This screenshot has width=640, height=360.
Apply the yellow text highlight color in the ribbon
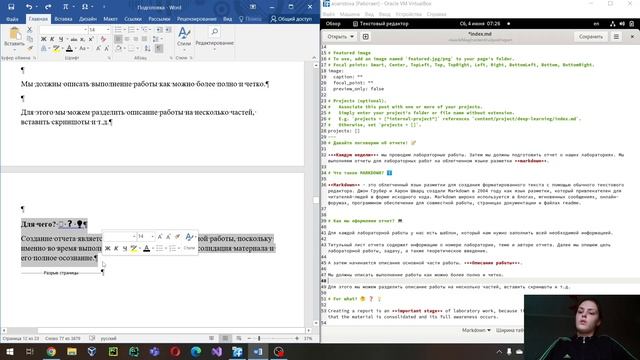point(56,49)
